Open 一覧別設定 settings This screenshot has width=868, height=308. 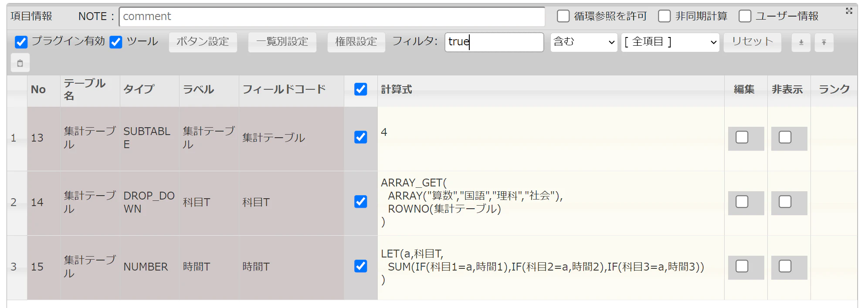282,42
